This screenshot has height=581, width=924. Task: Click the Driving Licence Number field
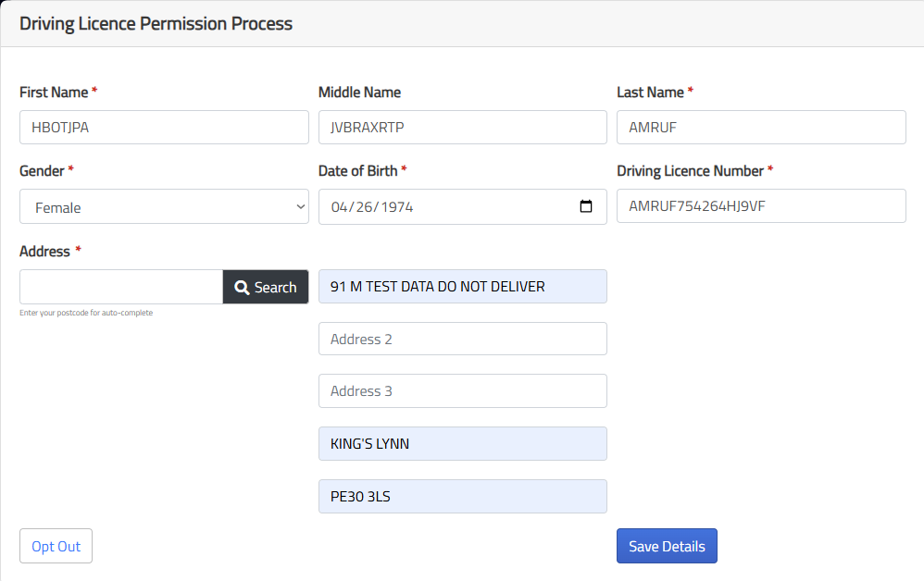point(761,206)
